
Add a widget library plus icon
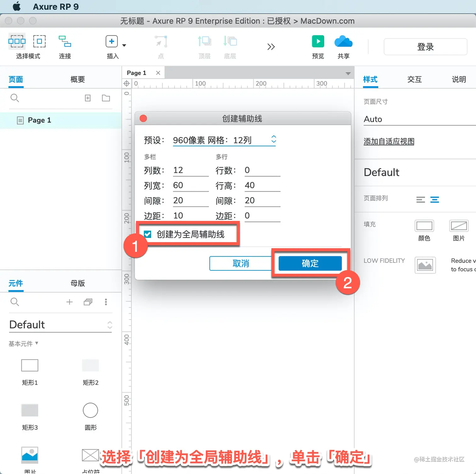click(70, 302)
